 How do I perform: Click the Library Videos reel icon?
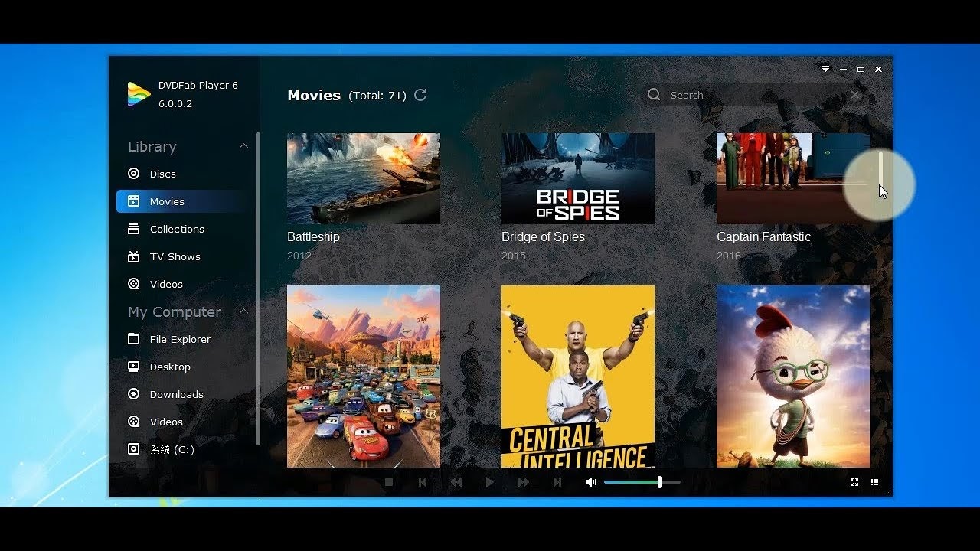coord(134,284)
